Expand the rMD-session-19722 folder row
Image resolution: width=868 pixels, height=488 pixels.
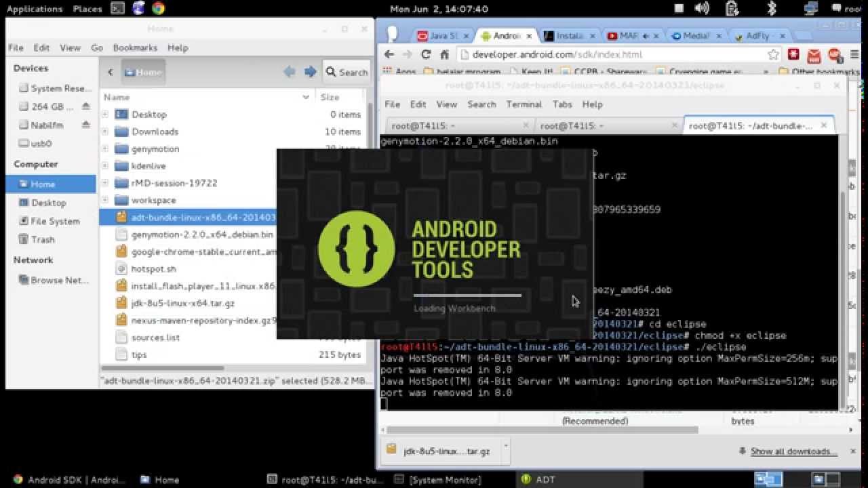pyautogui.click(x=105, y=183)
